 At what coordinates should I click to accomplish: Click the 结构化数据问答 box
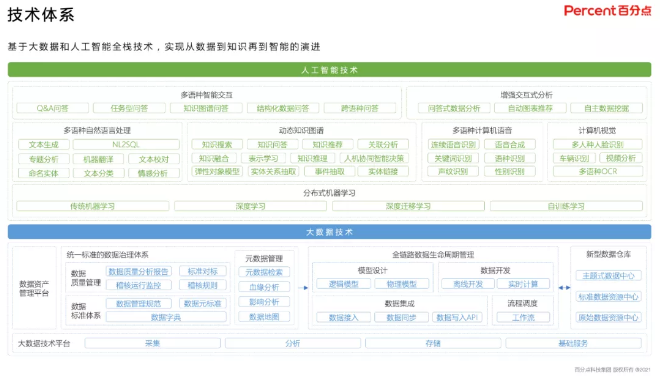pos(283,108)
